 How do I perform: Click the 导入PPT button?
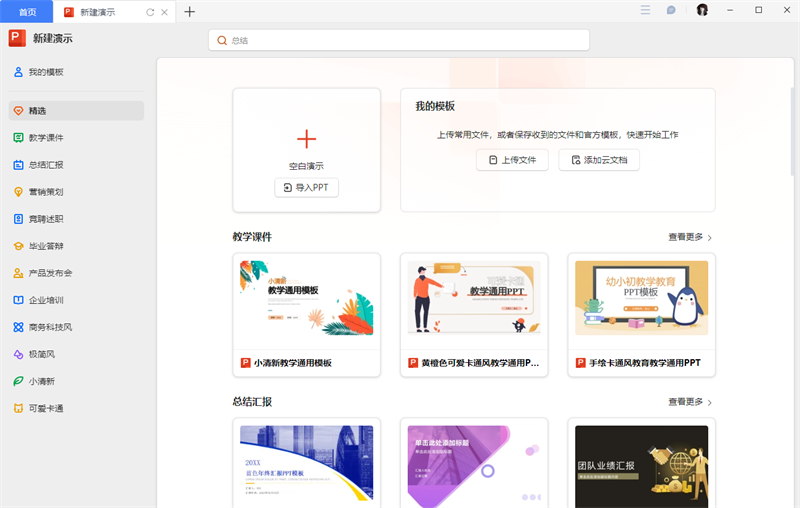[x=306, y=187]
